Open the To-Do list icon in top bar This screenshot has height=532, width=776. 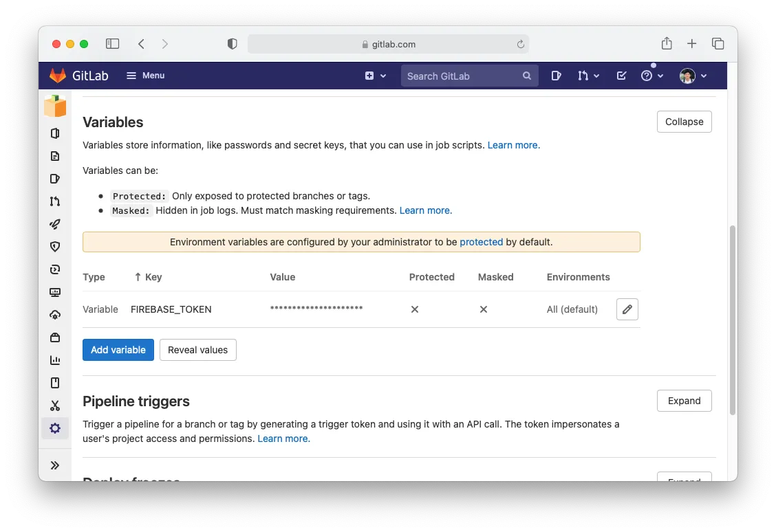[x=621, y=76]
